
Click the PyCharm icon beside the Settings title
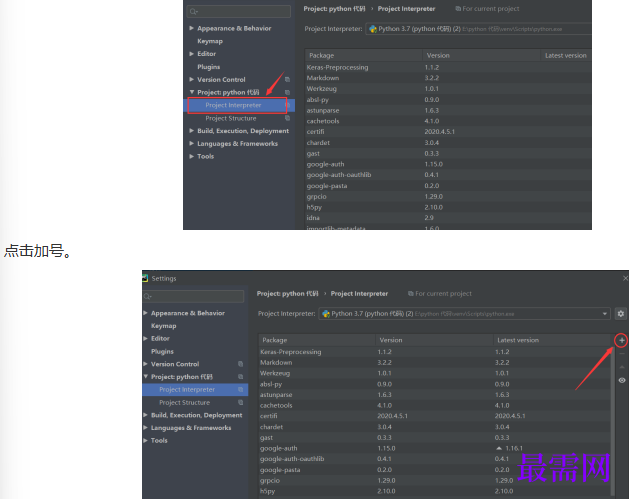pos(145,278)
